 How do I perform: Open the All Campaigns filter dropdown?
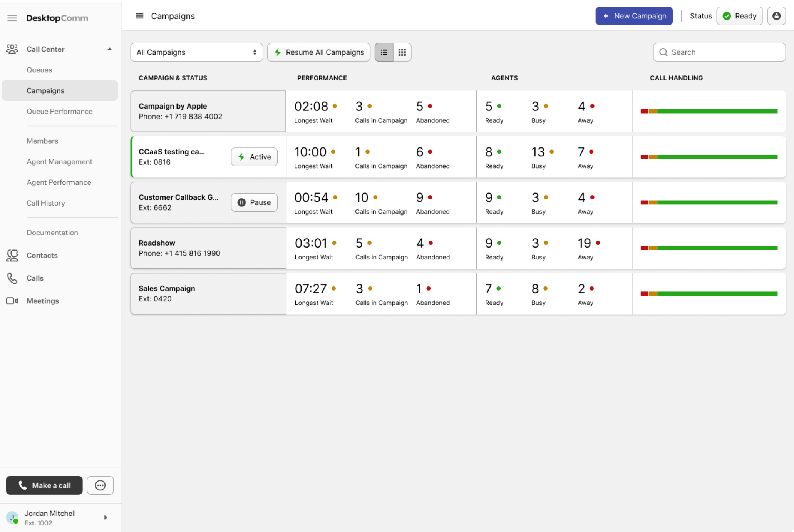[196, 52]
